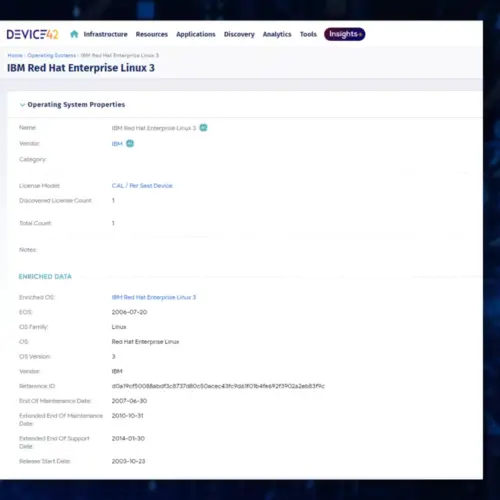
Task: Open the Analytics menu
Action: (x=277, y=34)
